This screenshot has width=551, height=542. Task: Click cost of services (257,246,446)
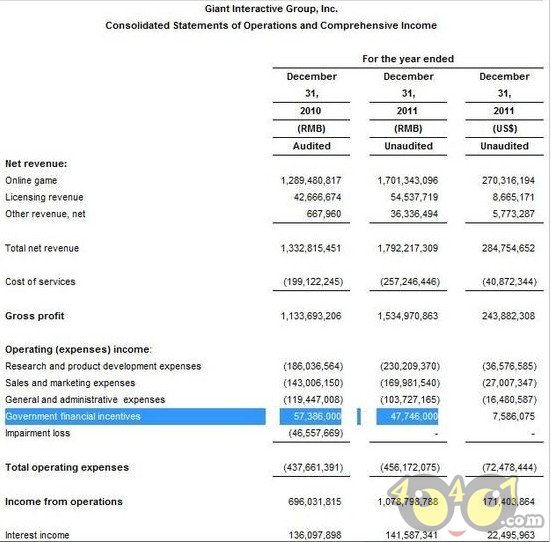point(410,282)
